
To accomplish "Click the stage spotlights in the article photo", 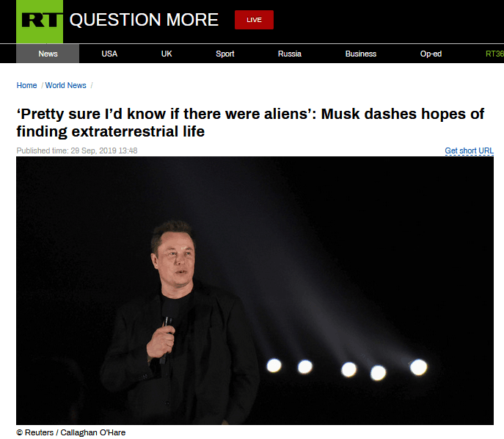I will [347, 369].
